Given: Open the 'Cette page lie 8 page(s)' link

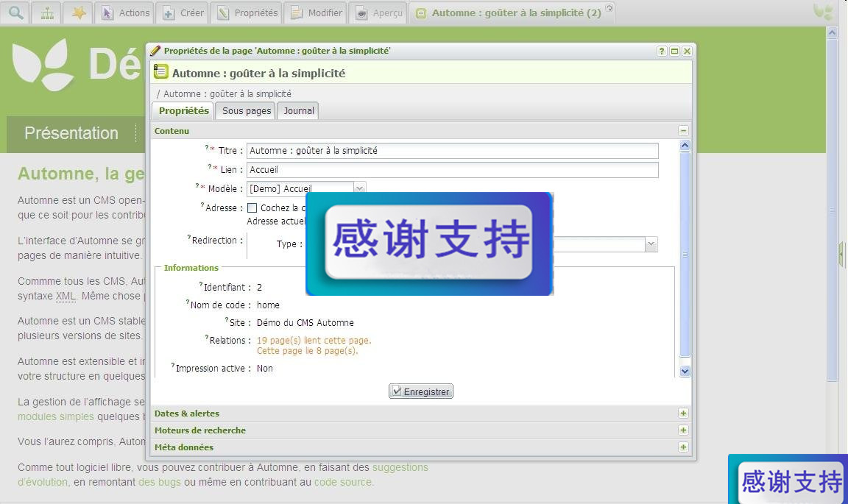Looking at the screenshot, I should tap(307, 350).
